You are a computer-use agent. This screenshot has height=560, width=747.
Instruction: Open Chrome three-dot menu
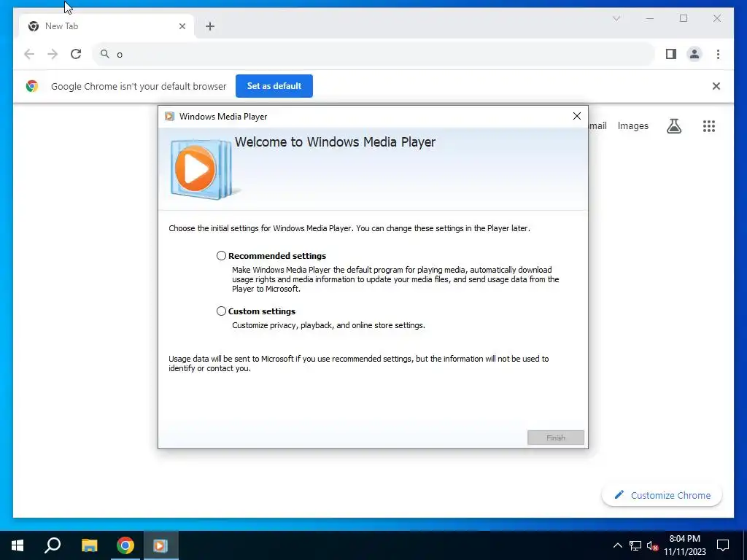718,54
